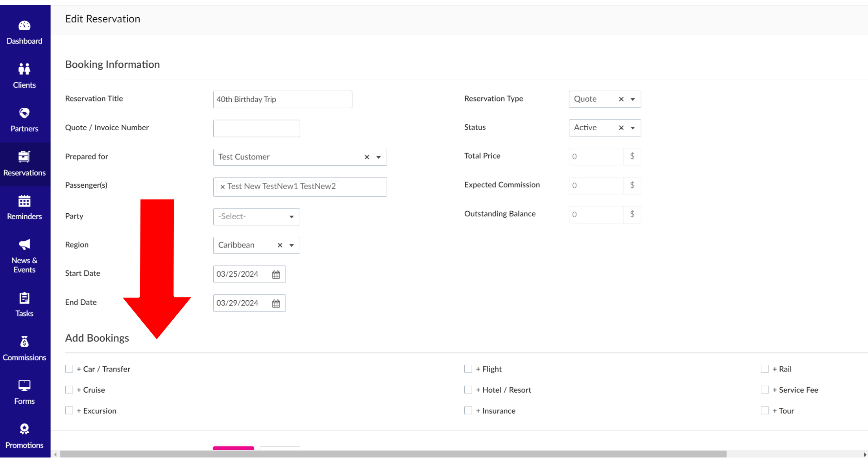Click the horizontal scrollbar at bottom
The image size is (868, 462).
(393, 454)
